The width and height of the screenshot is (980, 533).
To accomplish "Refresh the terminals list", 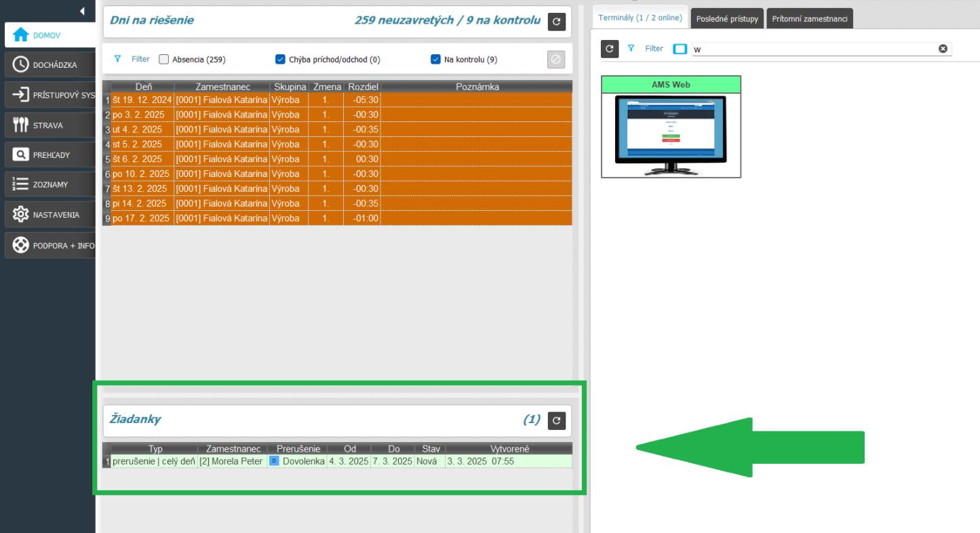I will click(610, 49).
